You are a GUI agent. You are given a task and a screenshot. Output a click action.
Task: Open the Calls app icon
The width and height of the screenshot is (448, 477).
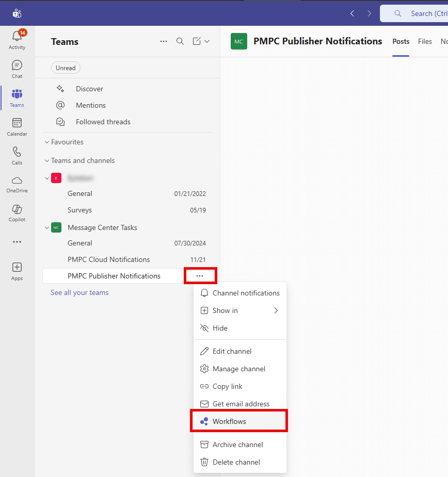(x=17, y=155)
